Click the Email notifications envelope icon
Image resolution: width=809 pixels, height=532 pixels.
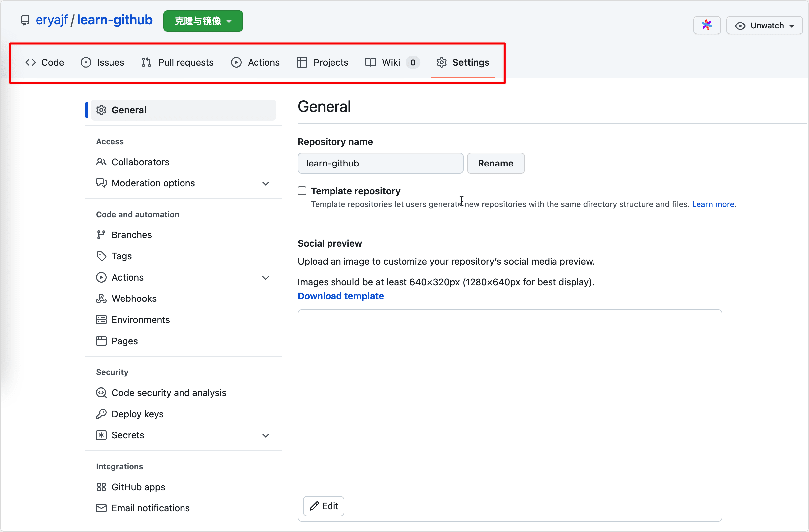pos(101,508)
